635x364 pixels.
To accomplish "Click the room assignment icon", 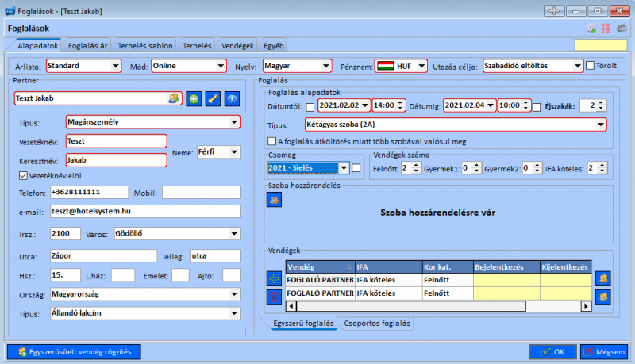I will click(x=274, y=200).
